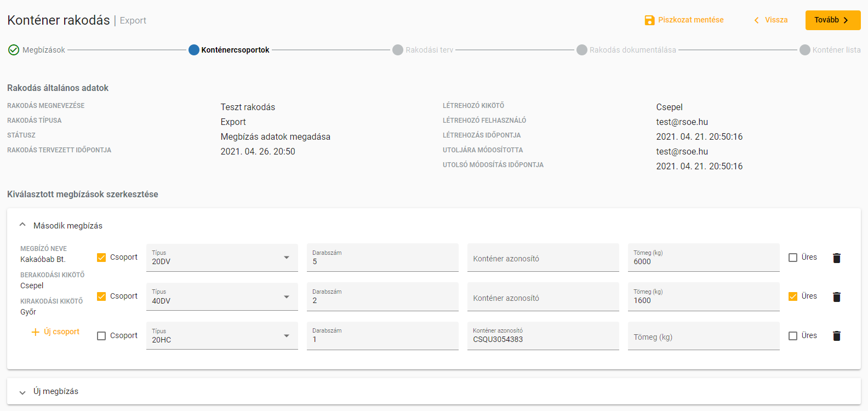Click the Vissza back link
This screenshot has height=411, width=868.
(771, 20)
